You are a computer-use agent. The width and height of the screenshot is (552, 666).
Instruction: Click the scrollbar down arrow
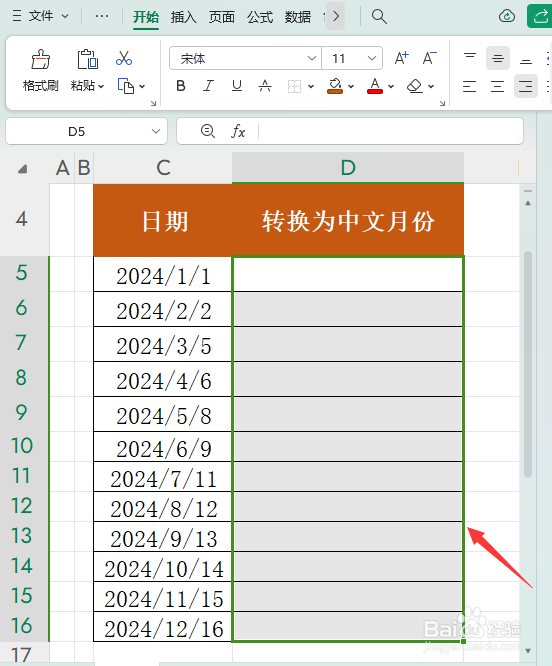point(528,651)
